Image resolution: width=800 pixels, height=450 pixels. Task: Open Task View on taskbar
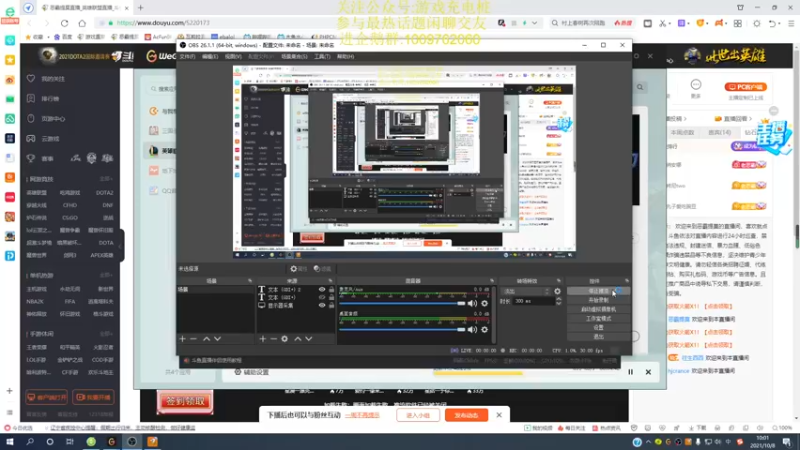coord(70,442)
